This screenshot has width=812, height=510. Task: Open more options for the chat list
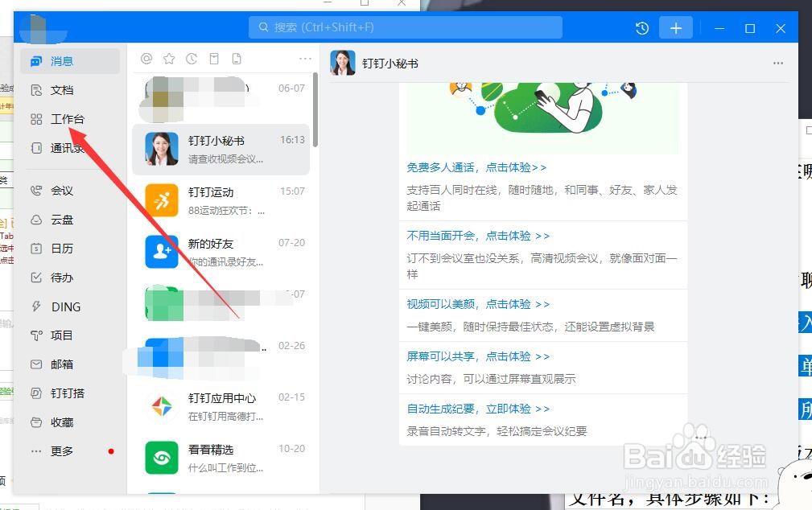pos(305,58)
